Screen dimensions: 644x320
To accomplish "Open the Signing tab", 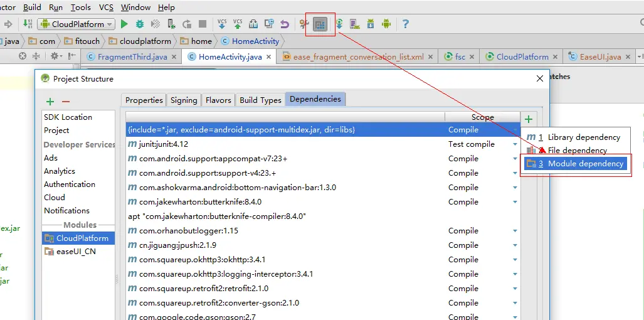I will coord(184,100).
